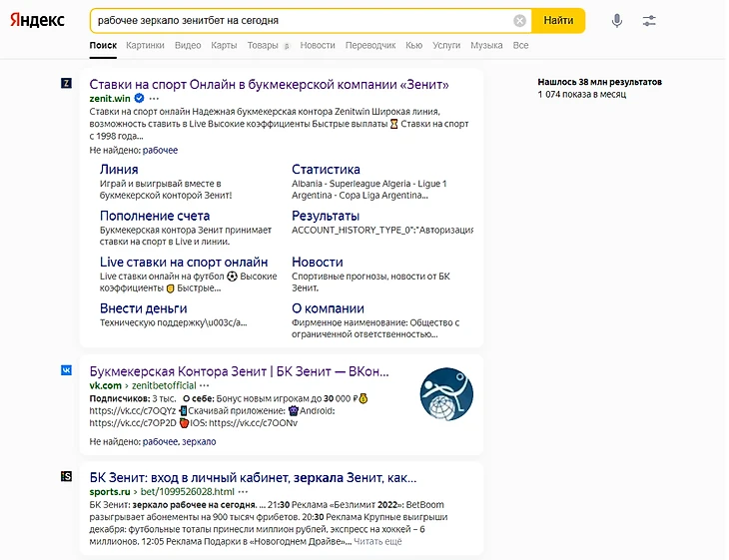Viewport: 729px width, 560px height.
Task: Activate voice search microphone icon
Action: point(617,20)
